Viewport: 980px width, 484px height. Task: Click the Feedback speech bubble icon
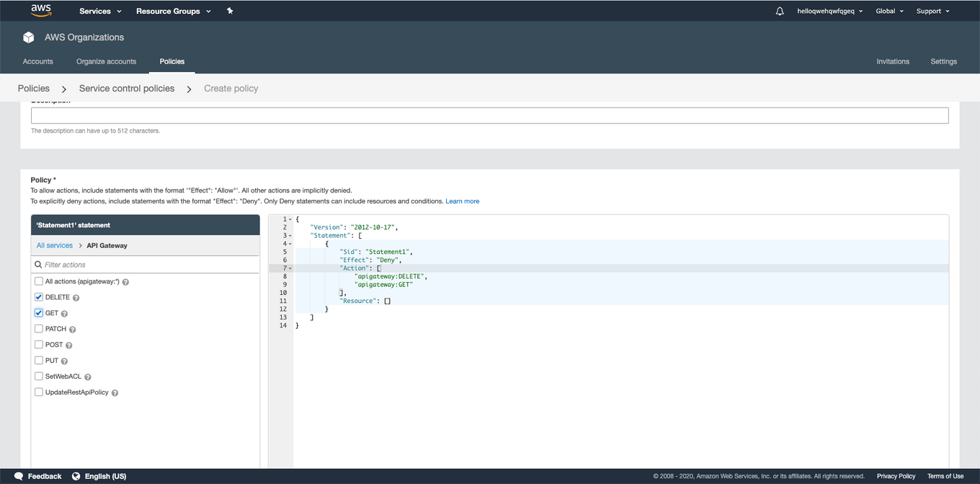(19, 476)
